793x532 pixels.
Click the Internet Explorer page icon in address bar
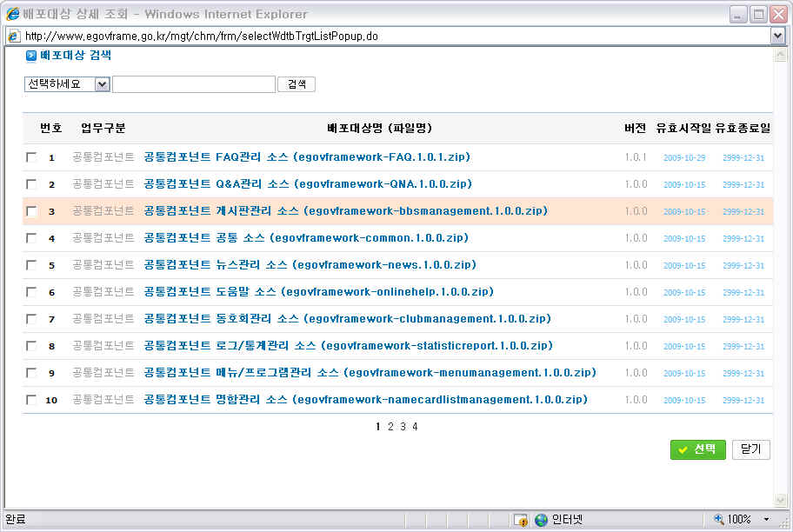tap(13, 37)
